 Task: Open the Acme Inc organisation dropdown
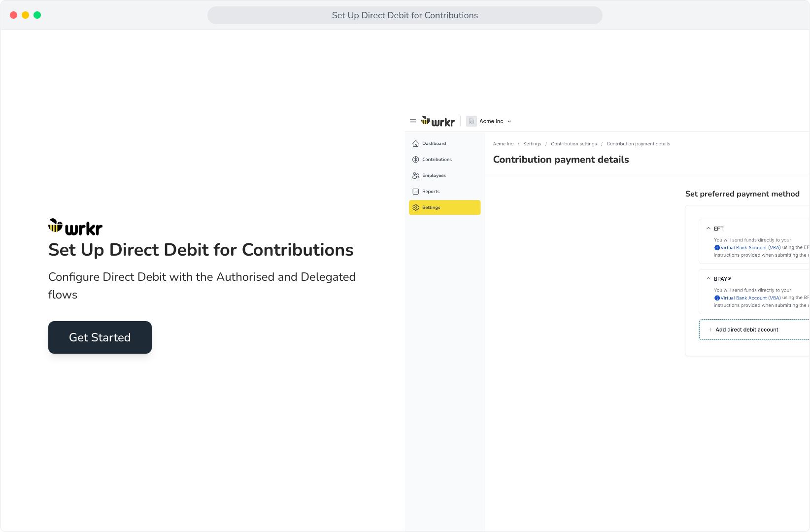(489, 121)
